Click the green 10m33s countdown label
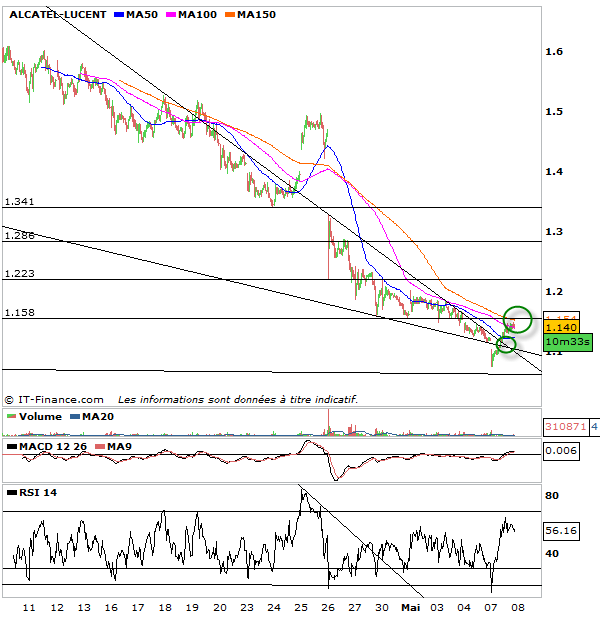This screenshot has height=621, width=600. [568, 341]
